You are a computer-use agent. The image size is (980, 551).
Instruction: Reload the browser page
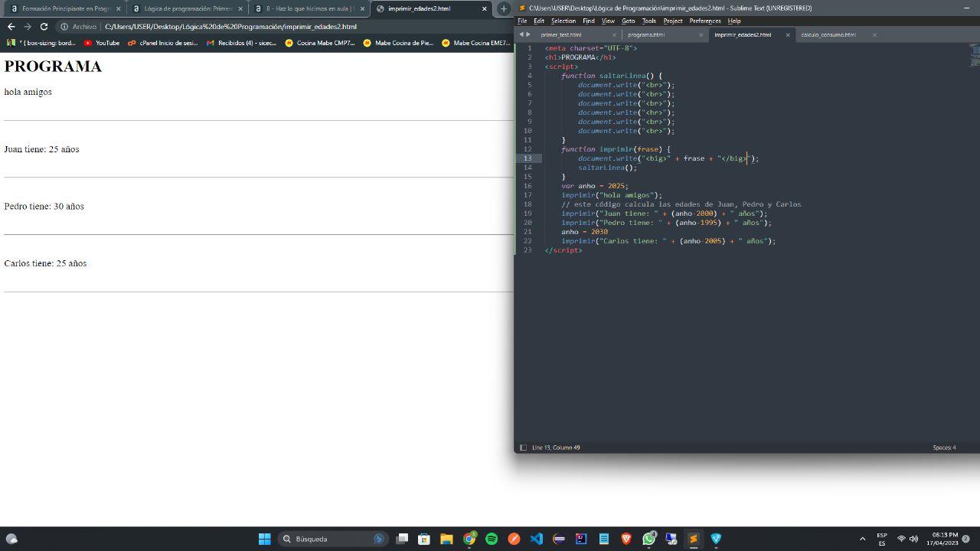44,27
